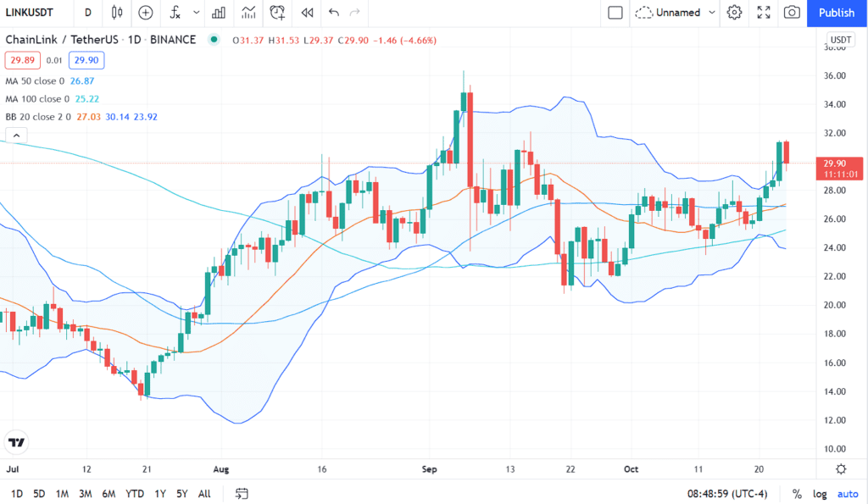Redo the chart action
Screen dimensions: 868x504
coord(355,12)
